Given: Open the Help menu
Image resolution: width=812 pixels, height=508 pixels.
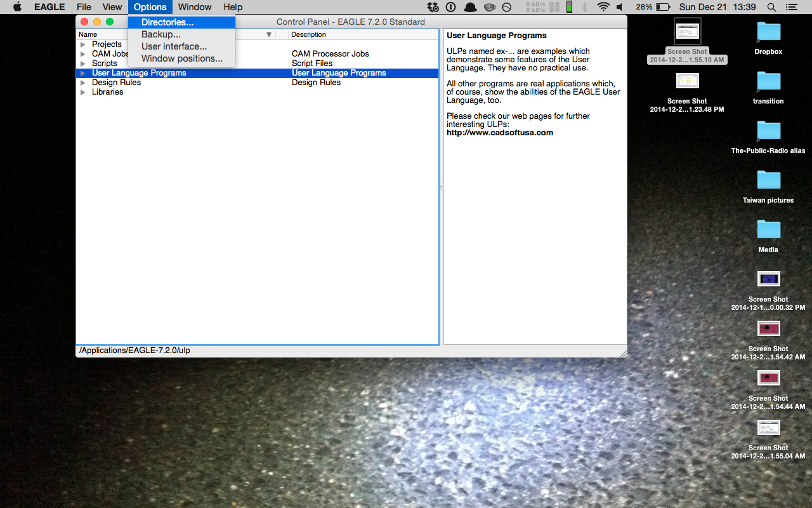Looking at the screenshot, I should point(233,7).
